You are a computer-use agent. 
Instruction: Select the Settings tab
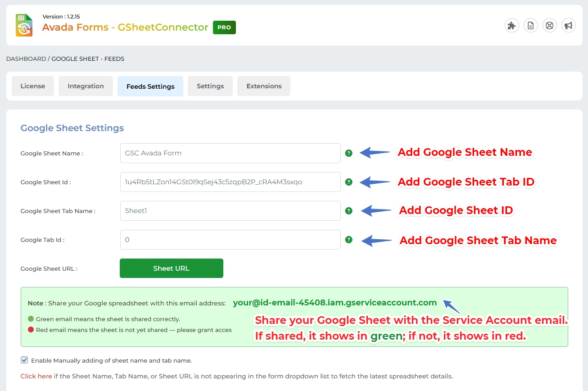click(x=210, y=86)
